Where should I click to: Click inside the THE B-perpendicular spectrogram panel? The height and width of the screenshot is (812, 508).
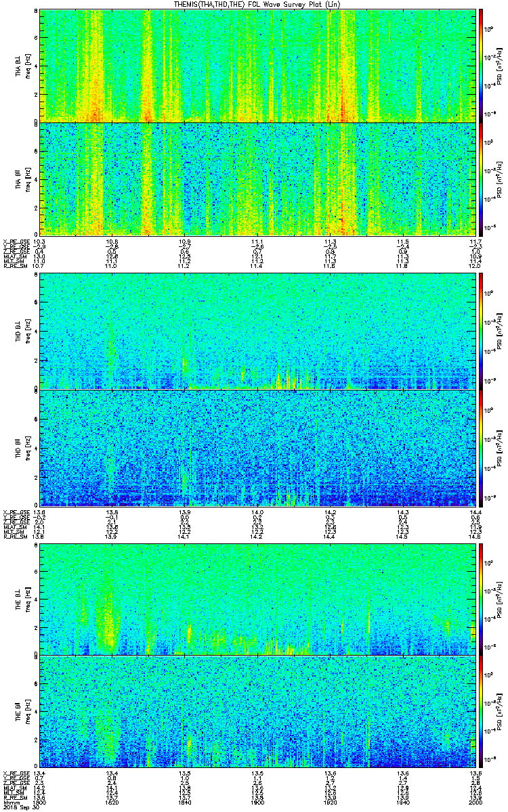(257, 598)
